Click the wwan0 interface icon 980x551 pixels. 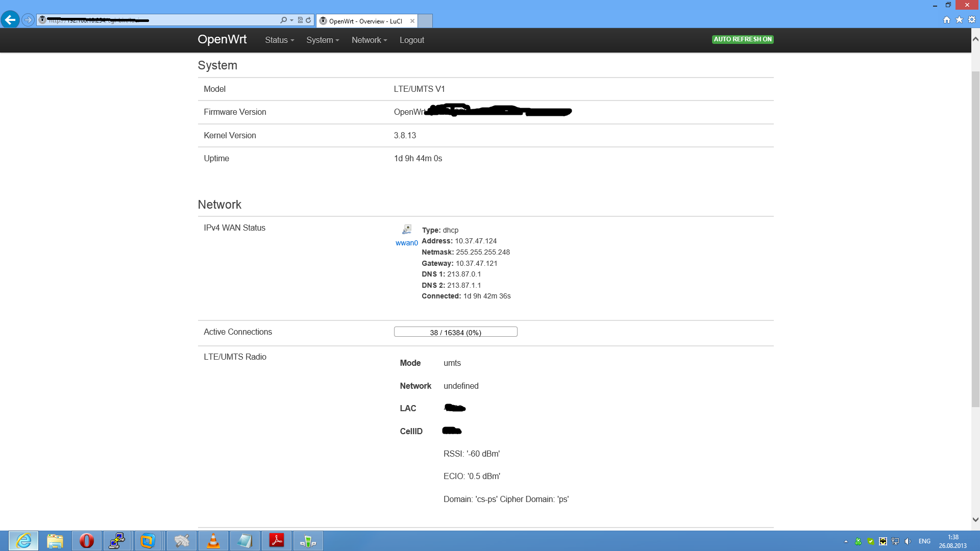coord(407,230)
